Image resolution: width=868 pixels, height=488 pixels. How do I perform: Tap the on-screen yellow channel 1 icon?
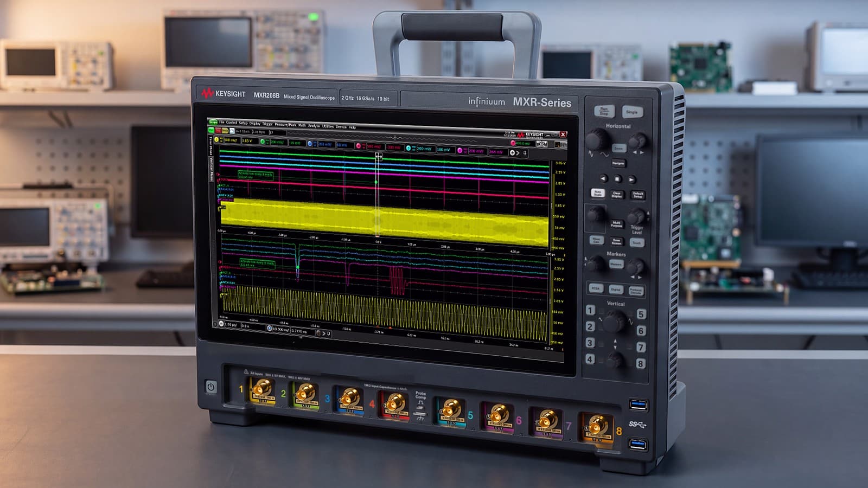coord(216,139)
